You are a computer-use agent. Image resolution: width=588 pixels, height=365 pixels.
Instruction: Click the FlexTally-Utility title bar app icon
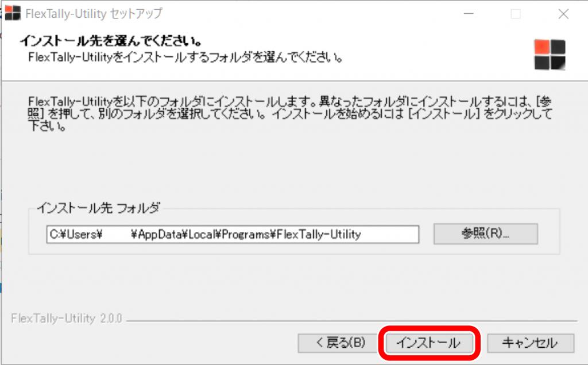(x=13, y=14)
